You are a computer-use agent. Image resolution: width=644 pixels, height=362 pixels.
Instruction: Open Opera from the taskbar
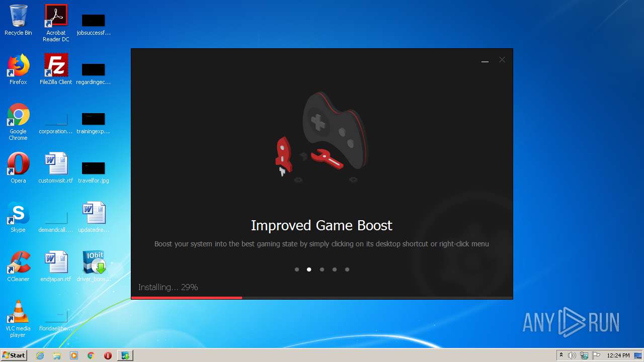tap(108, 355)
